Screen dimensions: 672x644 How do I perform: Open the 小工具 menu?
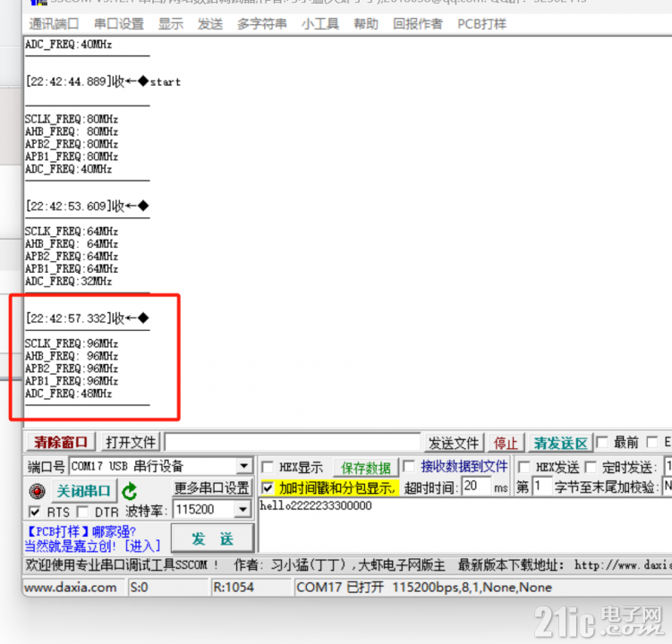[320, 23]
